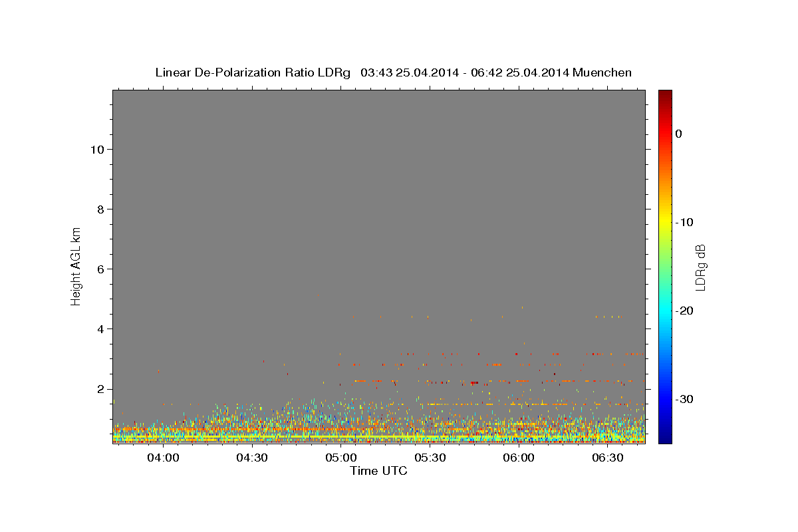Click the height tick label 10
This screenshot has height=532, width=798.
(96, 149)
